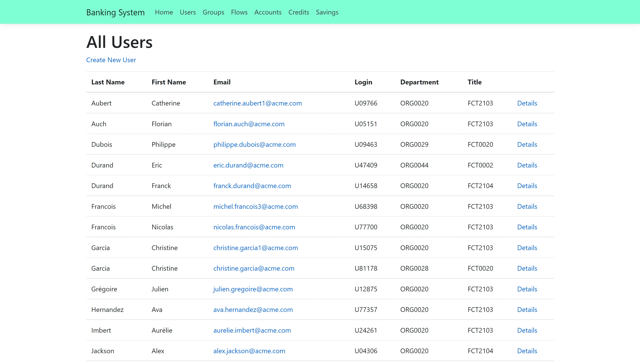Open the Users nav item
The width and height of the screenshot is (640, 364).
(188, 12)
